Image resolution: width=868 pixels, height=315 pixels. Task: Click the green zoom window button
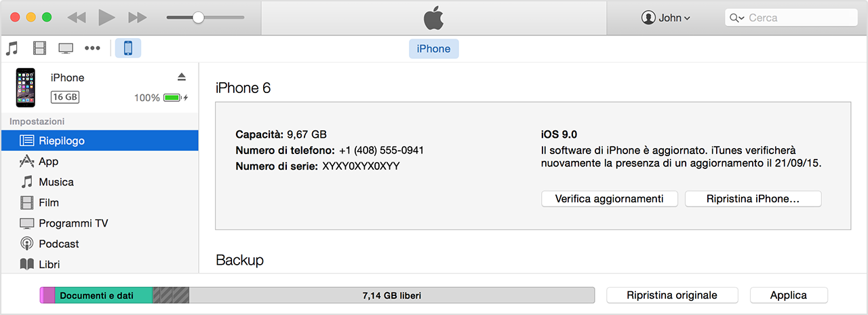click(47, 18)
